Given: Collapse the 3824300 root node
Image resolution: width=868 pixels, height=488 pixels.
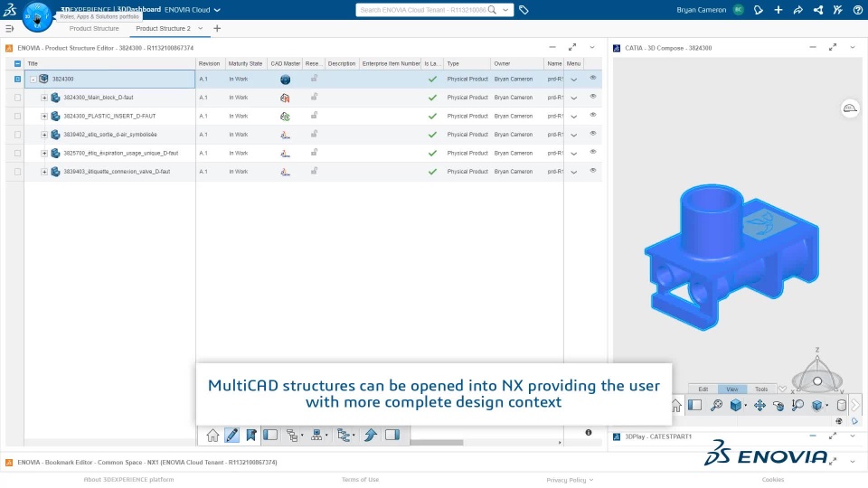Looking at the screenshot, I should point(33,80).
